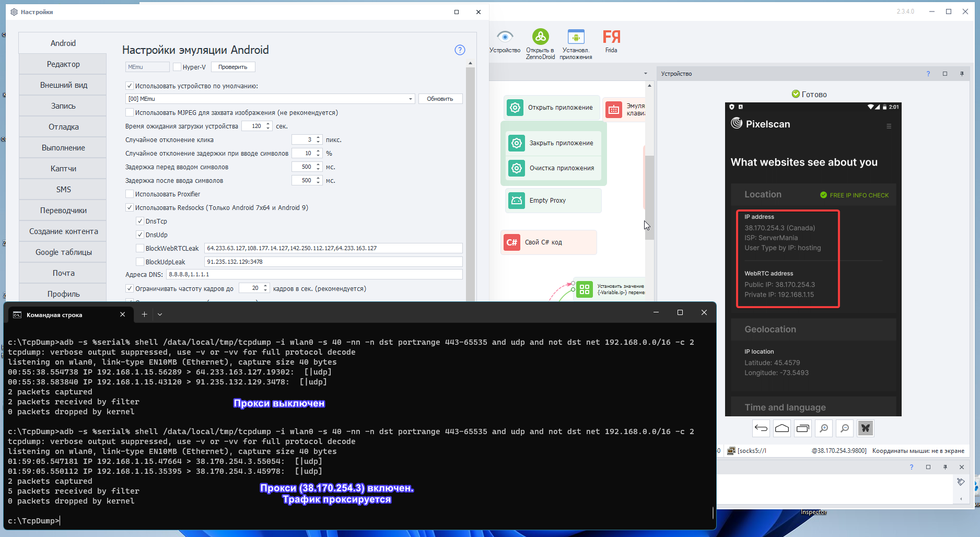Viewport: 980px width, 537px height.
Task: Click the actions panel vertical scrollbar
Action: click(649, 197)
